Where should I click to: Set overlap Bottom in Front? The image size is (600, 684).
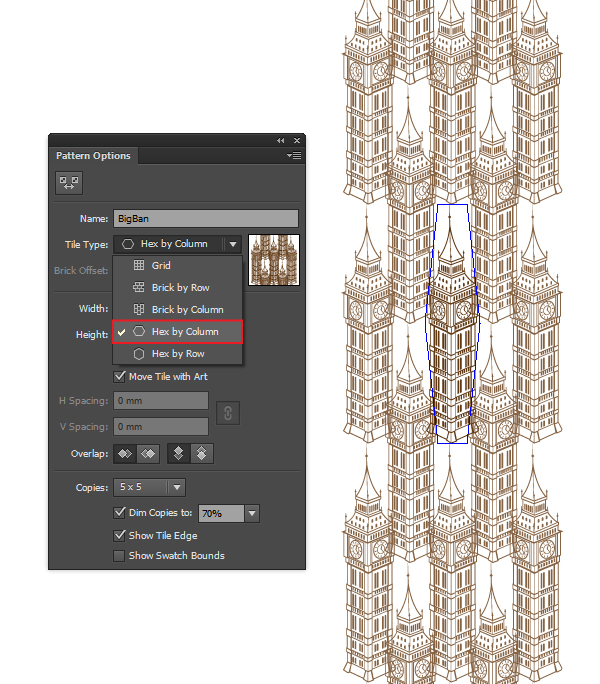202,454
